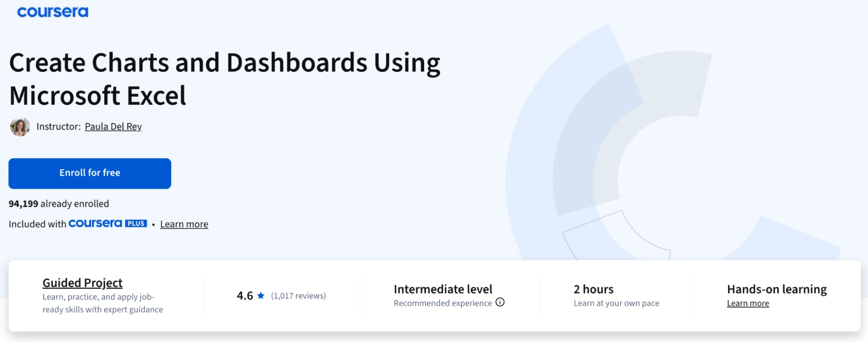Click the course title heading

[224, 79]
